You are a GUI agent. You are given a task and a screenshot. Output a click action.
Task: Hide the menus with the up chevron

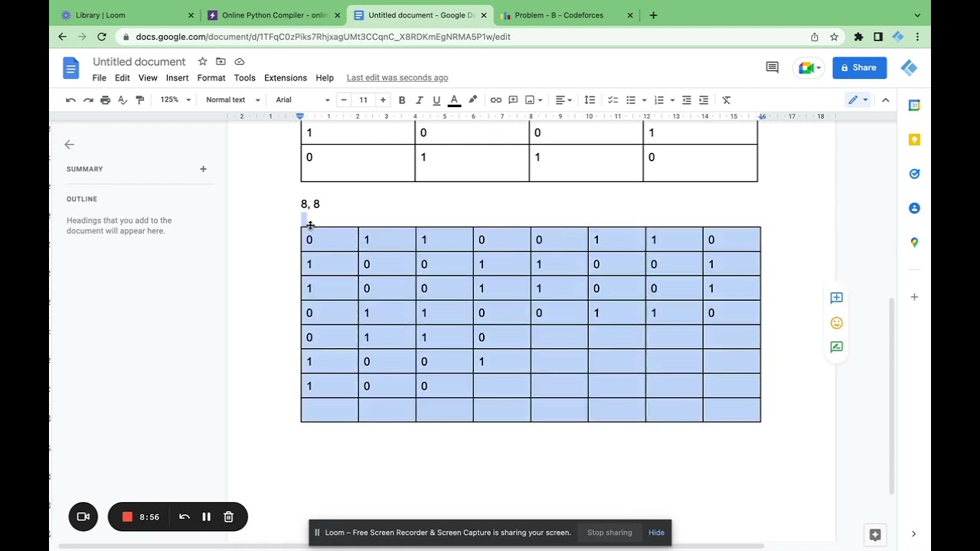coord(885,100)
